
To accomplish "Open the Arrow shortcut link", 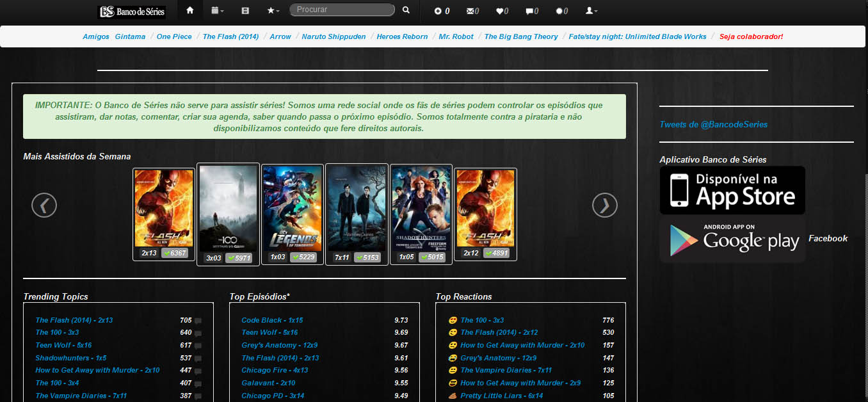I will 280,36.
